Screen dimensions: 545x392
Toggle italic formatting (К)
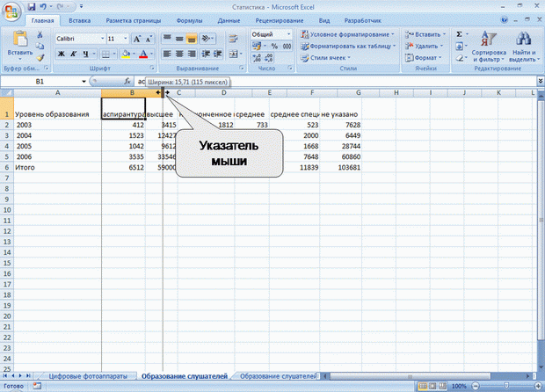[x=75, y=54]
